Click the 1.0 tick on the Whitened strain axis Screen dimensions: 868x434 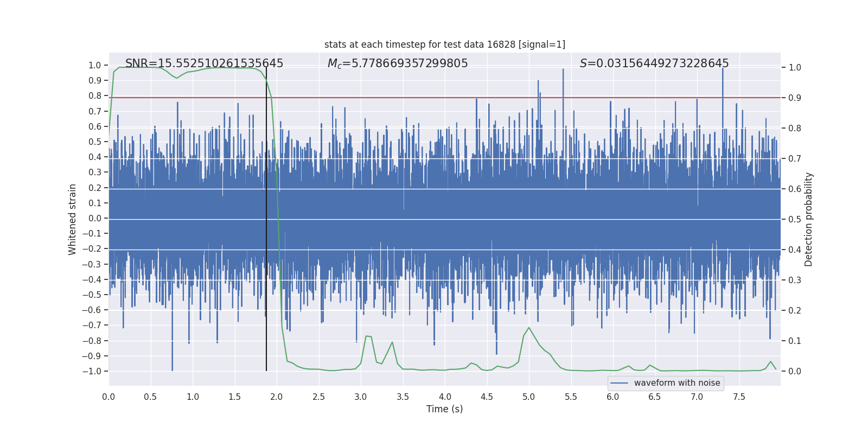point(95,65)
